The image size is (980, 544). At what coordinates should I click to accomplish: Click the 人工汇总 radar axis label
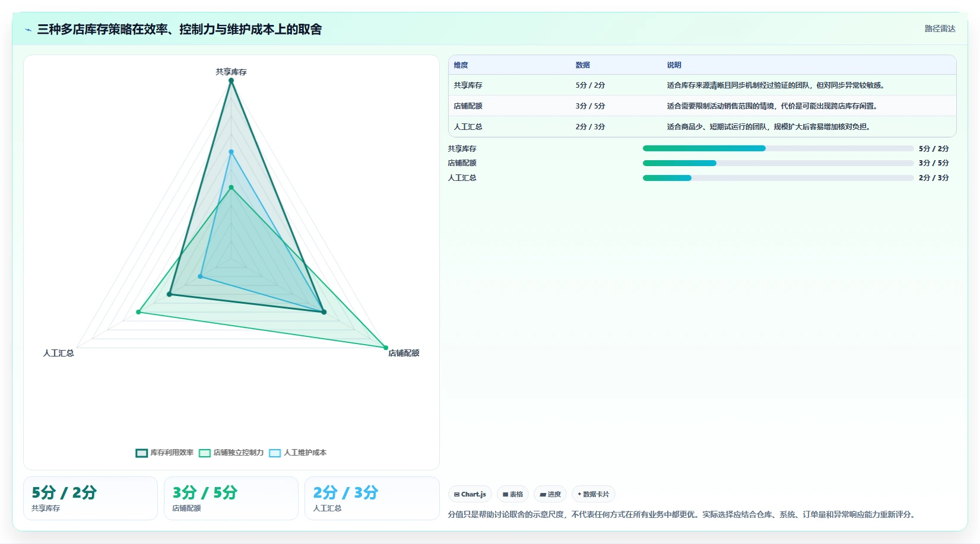click(59, 353)
